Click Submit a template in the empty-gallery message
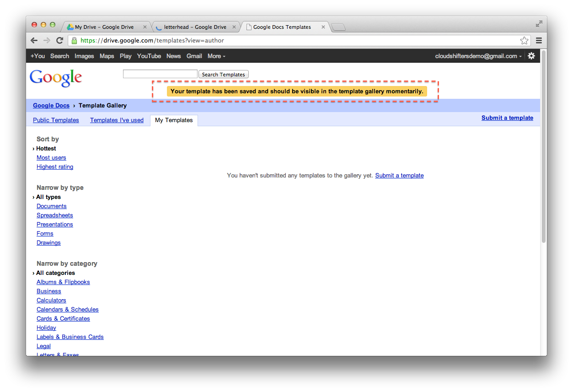Image resolution: width=573 pixels, height=392 pixels. 399,175
